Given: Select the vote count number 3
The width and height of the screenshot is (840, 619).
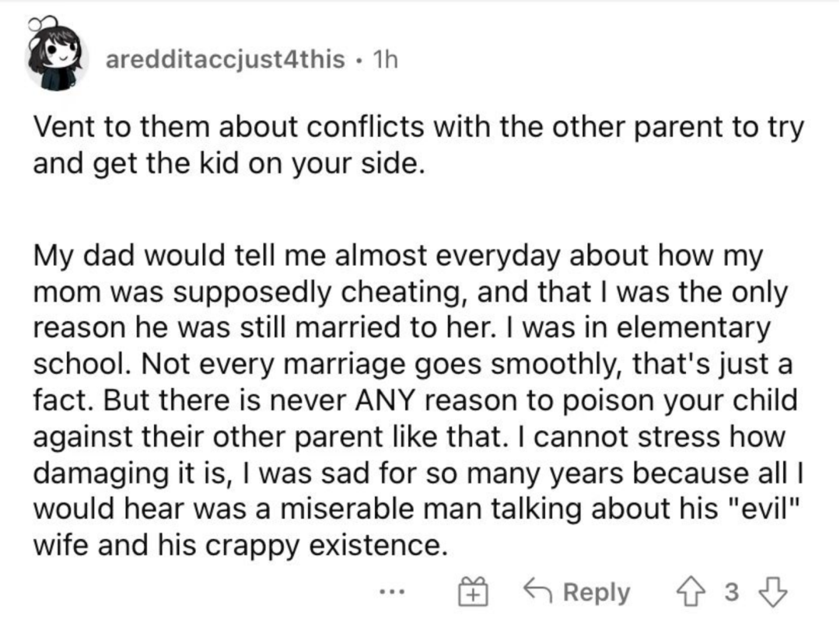Looking at the screenshot, I should 732,593.
